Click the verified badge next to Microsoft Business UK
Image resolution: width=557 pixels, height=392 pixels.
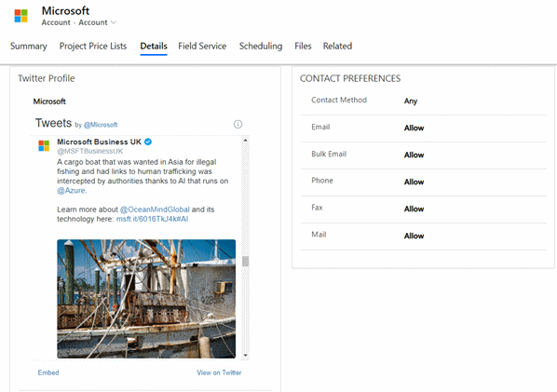click(x=148, y=142)
